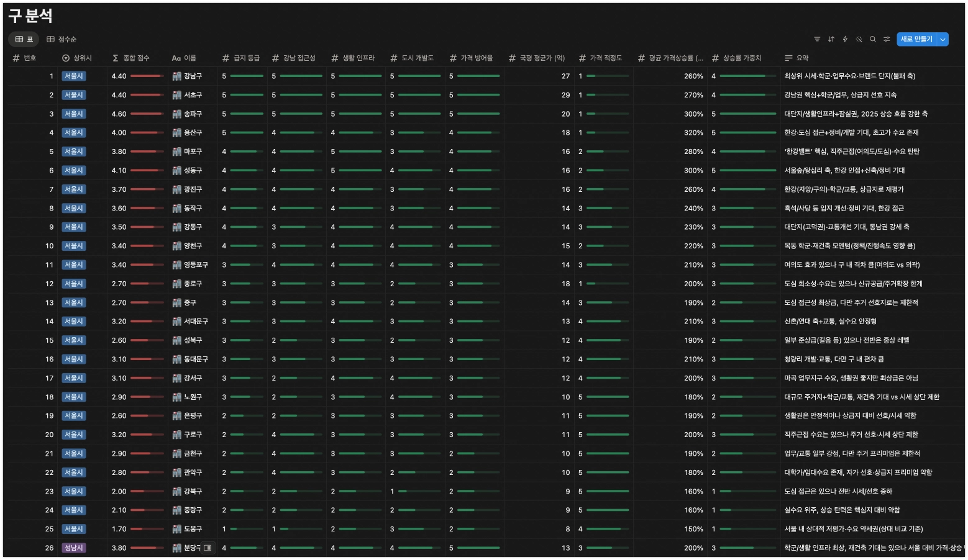Viewport: 968px width, 560px height.
Task: Click the table icon in the 점수순 tab
Action: click(50, 39)
